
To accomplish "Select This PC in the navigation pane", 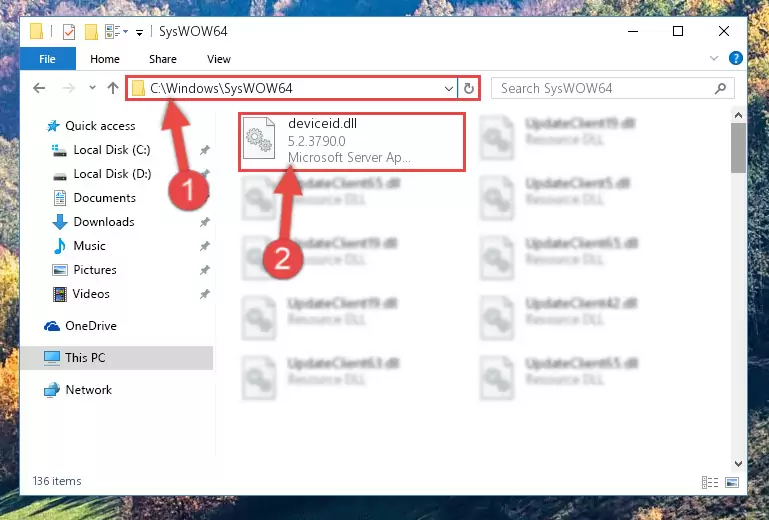I will click(85, 358).
